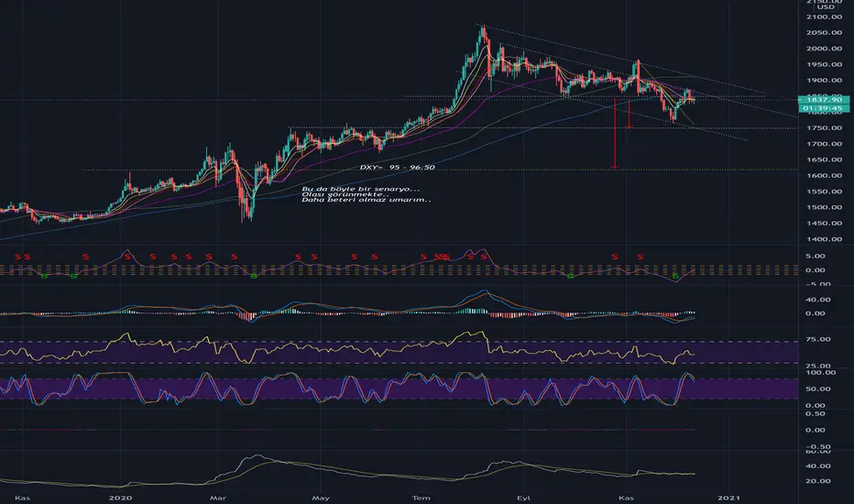Click the Eyl label on time axis
The height and width of the screenshot is (504, 854).
(523, 498)
